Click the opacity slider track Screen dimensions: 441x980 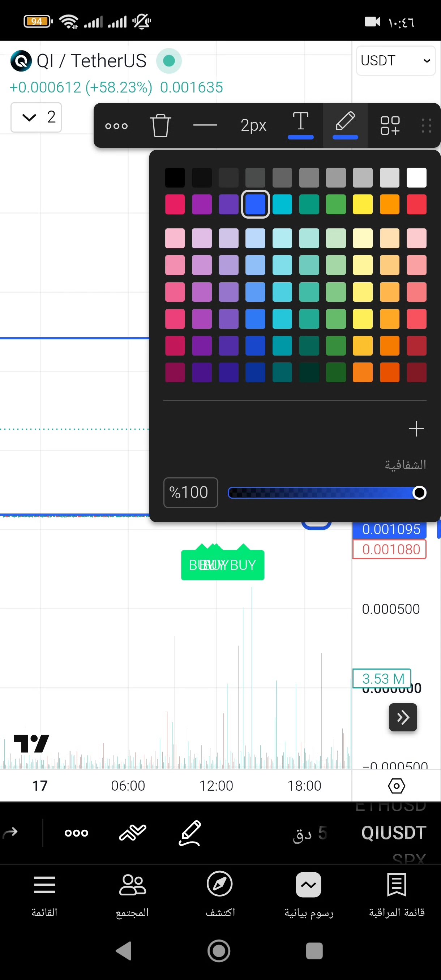click(x=326, y=493)
